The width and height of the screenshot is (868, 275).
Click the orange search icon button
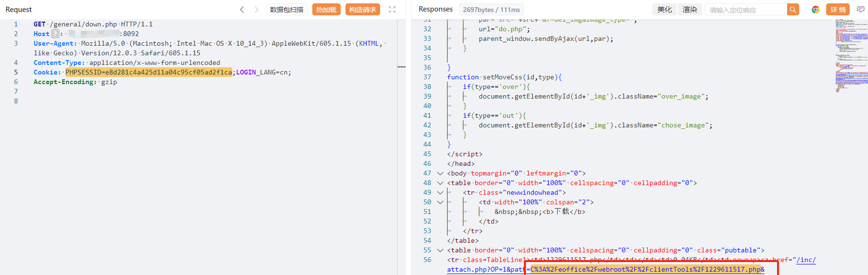point(793,10)
